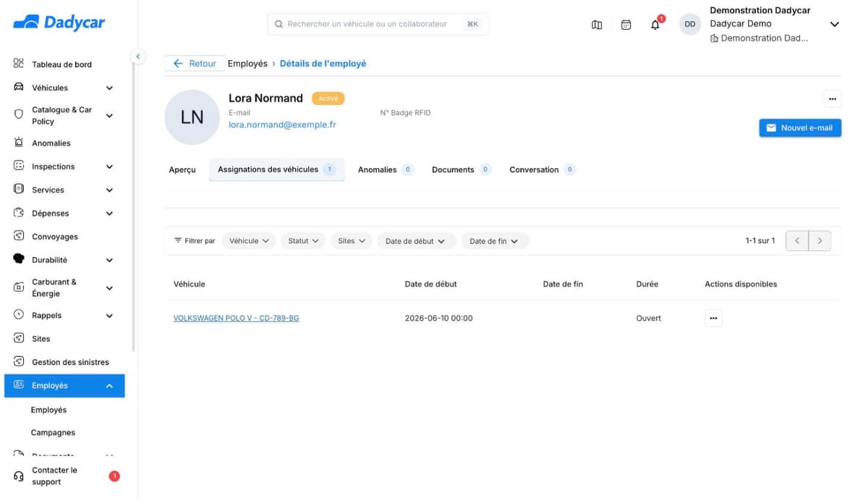Click the Date de fin column header
Screen dimensions: 868x501
(x=563, y=285)
